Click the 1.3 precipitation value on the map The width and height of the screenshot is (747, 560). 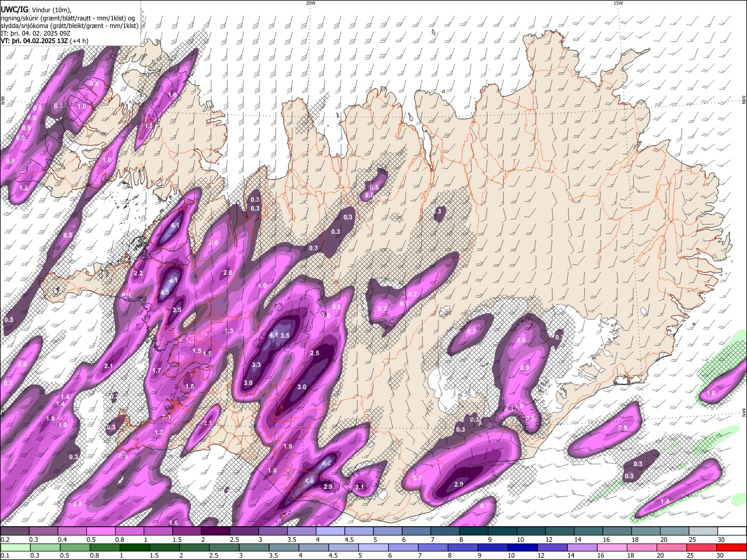[x=229, y=331]
